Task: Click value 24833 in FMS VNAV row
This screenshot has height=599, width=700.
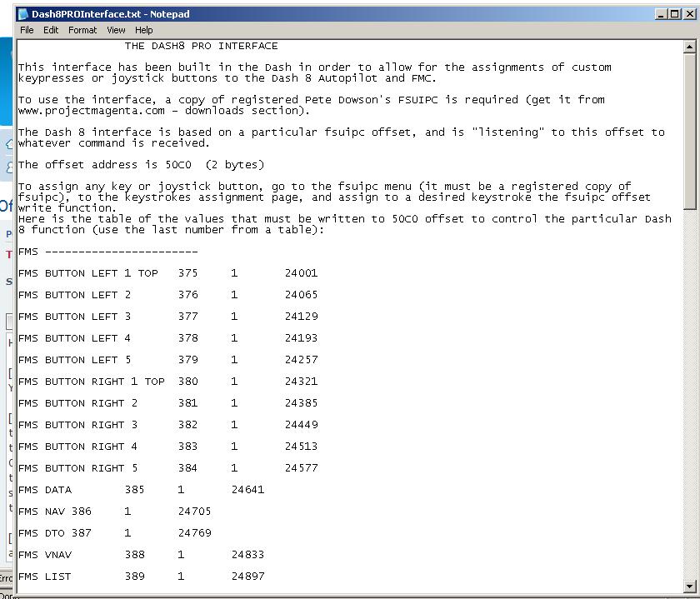Action: (x=247, y=555)
